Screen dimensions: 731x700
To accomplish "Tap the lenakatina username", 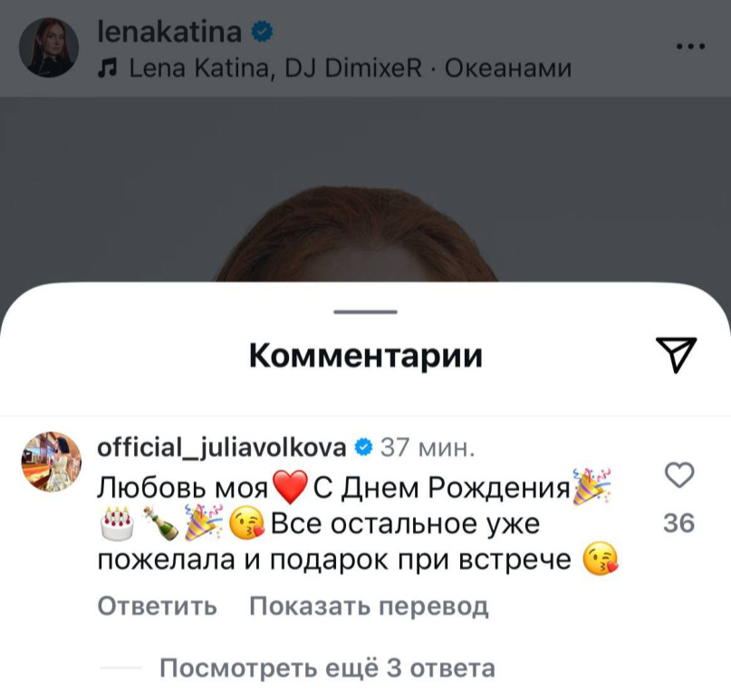I will click(169, 32).
